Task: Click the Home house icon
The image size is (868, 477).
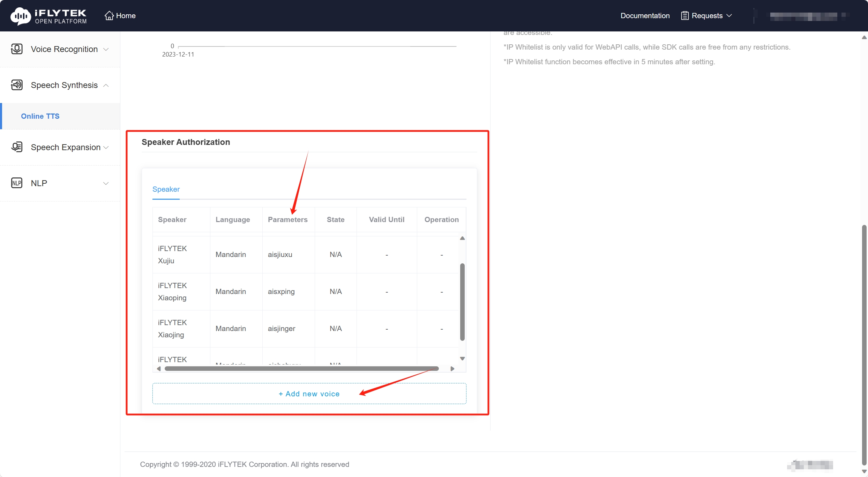Action: (x=109, y=16)
